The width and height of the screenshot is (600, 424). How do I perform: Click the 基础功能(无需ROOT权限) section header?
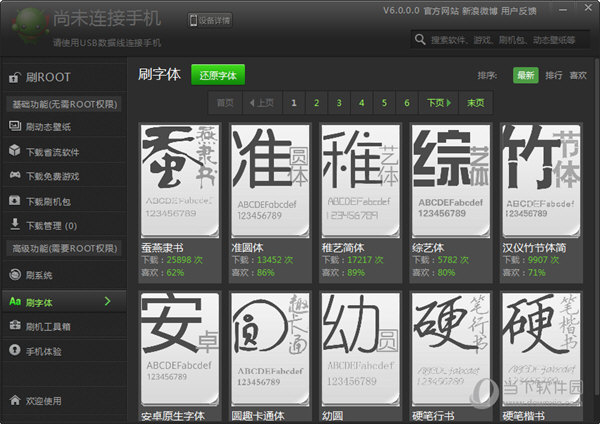[64, 104]
